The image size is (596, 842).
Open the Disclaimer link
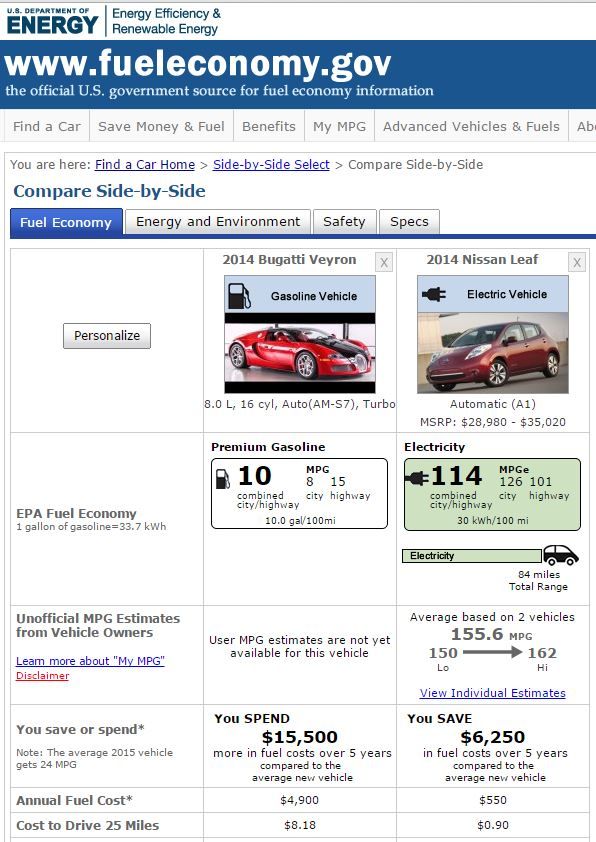click(42, 676)
